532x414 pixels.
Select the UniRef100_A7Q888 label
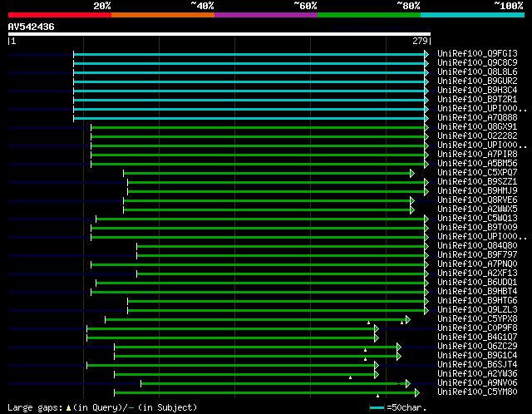coord(477,118)
